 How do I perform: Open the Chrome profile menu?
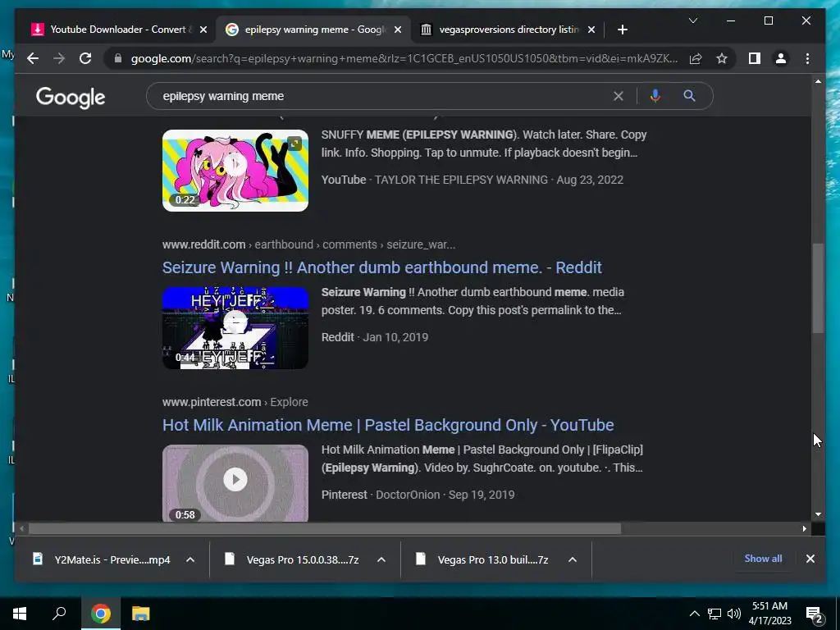click(781, 58)
